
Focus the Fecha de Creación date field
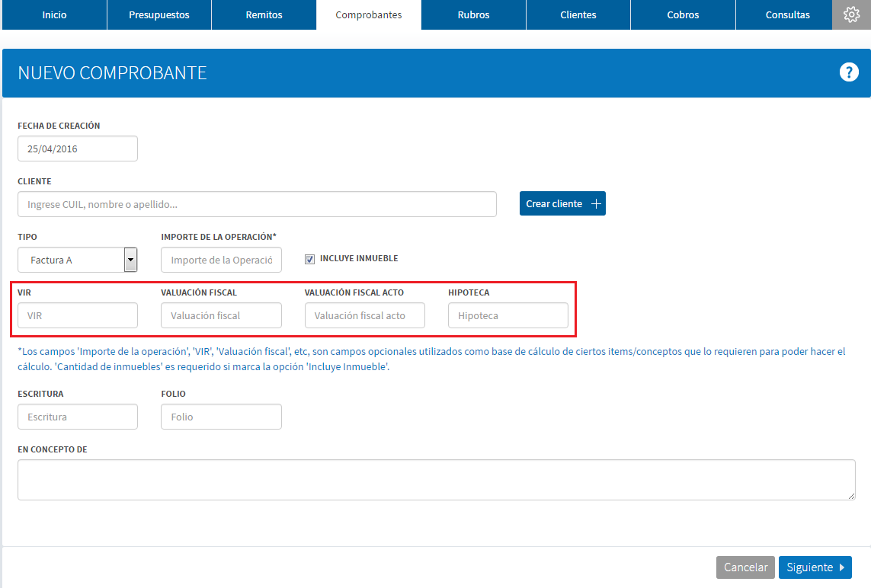pyautogui.click(x=78, y=149)
